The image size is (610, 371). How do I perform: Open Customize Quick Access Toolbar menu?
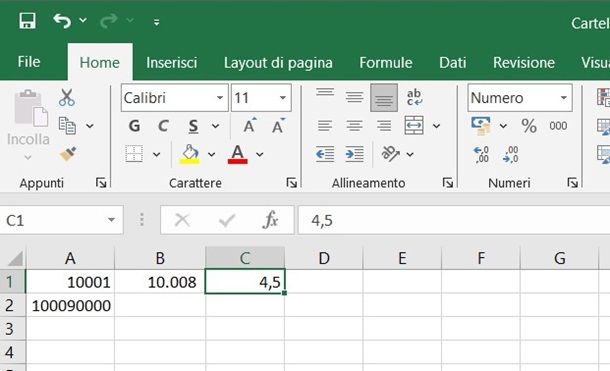coord(156,22)
